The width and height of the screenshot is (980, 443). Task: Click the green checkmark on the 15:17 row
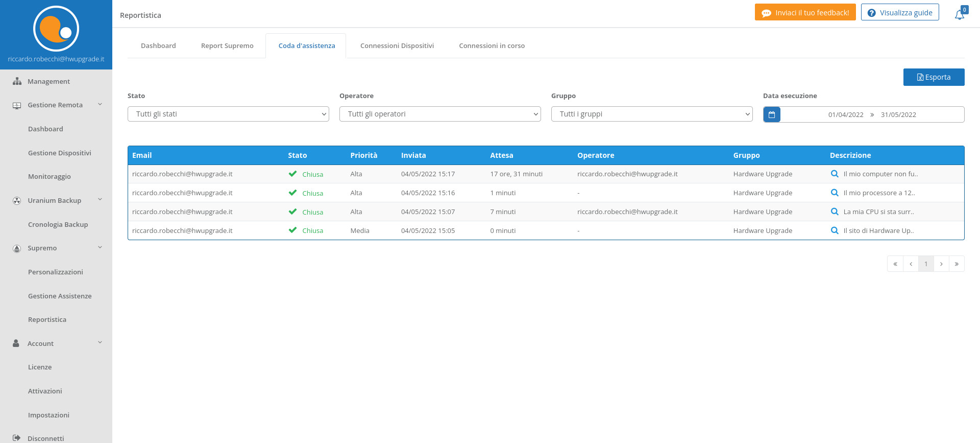tap(292, 174)
